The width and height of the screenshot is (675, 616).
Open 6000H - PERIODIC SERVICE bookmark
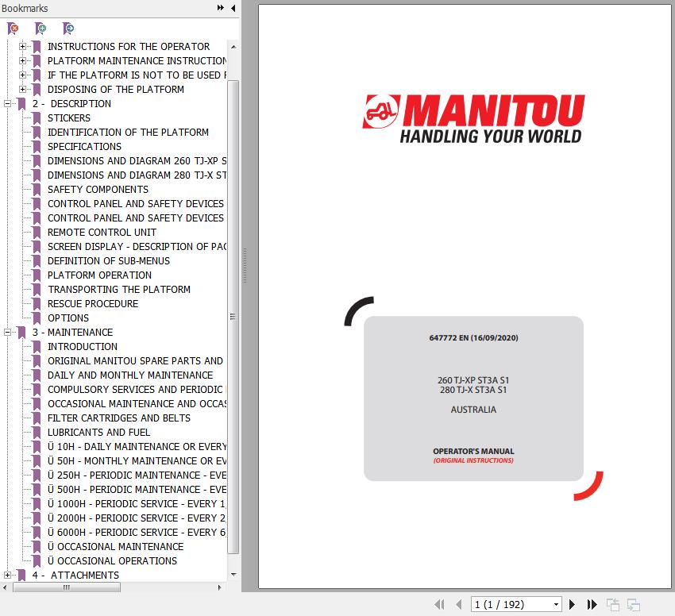[137, 532]
